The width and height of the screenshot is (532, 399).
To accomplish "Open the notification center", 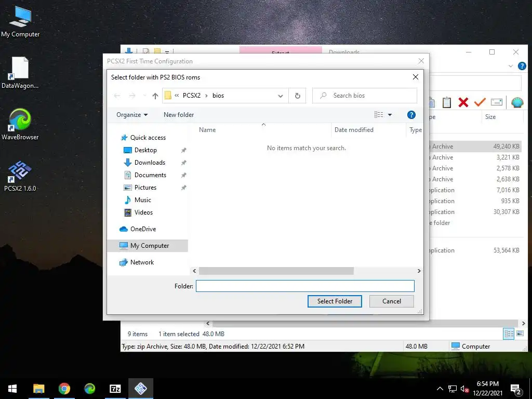I will (516, 390).
